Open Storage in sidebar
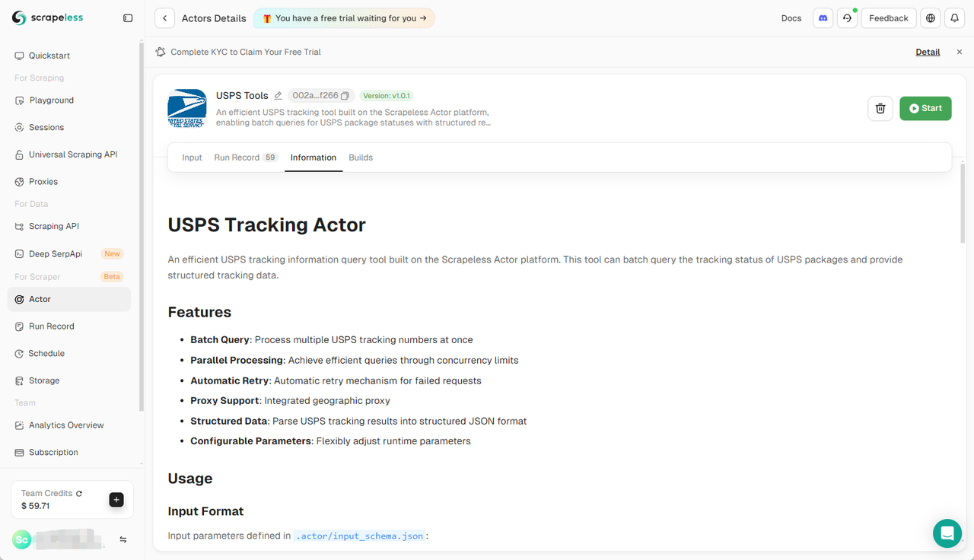The image size is (974, 560). (69, 380)
